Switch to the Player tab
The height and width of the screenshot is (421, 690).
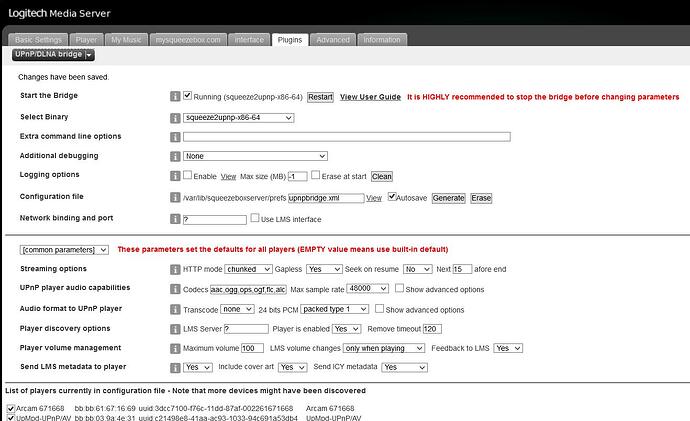pyautogui.click(x=86, y=40)
